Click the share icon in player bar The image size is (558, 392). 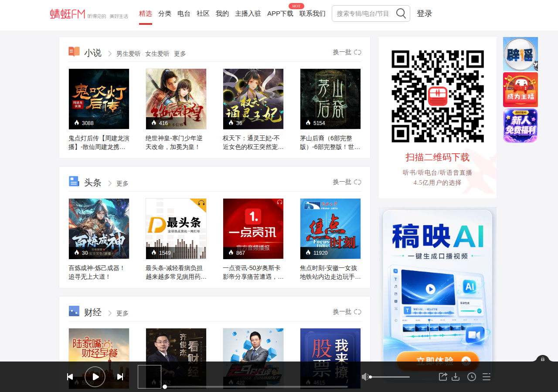[443, 377]
